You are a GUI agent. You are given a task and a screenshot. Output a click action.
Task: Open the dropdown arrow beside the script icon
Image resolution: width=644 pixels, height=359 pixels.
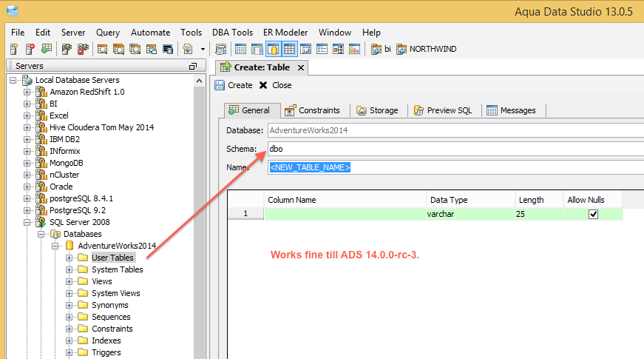(x=203, y=50)
